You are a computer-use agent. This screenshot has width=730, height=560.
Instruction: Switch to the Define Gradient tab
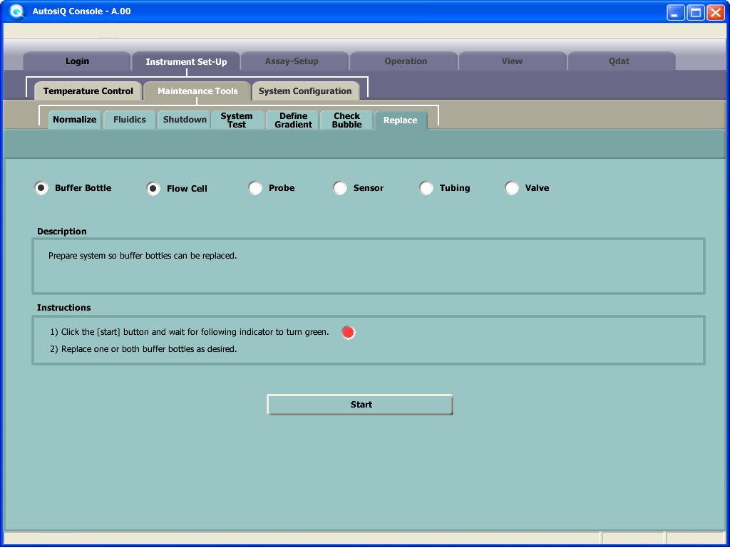pyautogui.click(x=293, y=120)
